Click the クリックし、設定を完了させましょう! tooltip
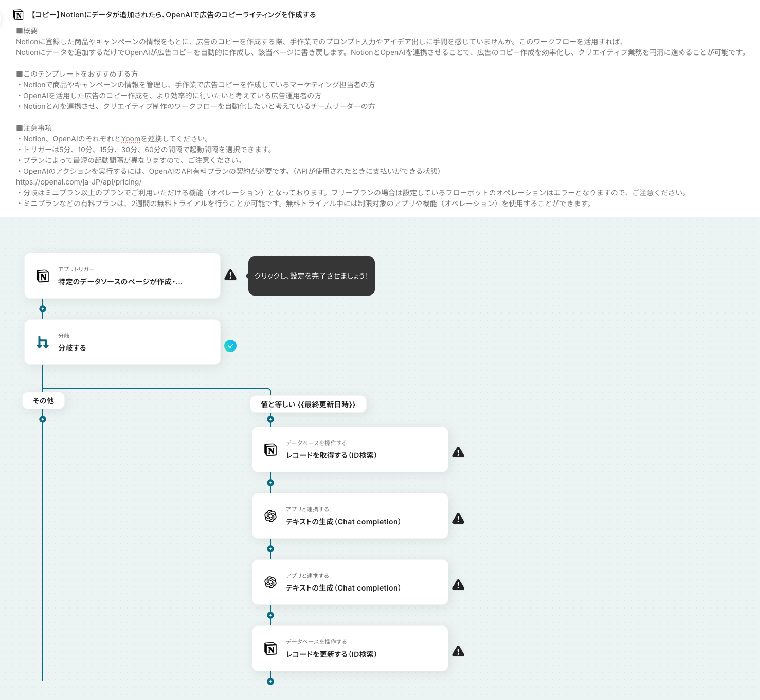This screenshot has width=760, height=700. 312,276
